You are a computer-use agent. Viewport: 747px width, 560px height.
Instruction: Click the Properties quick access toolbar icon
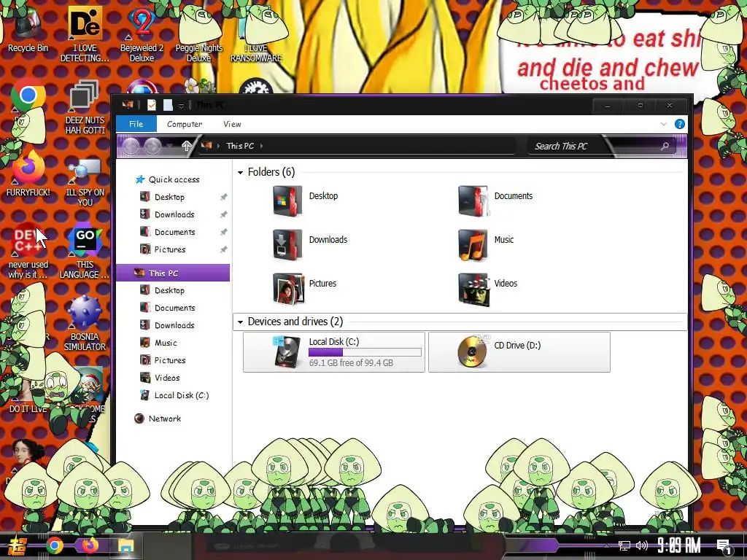tap(152, 105)
